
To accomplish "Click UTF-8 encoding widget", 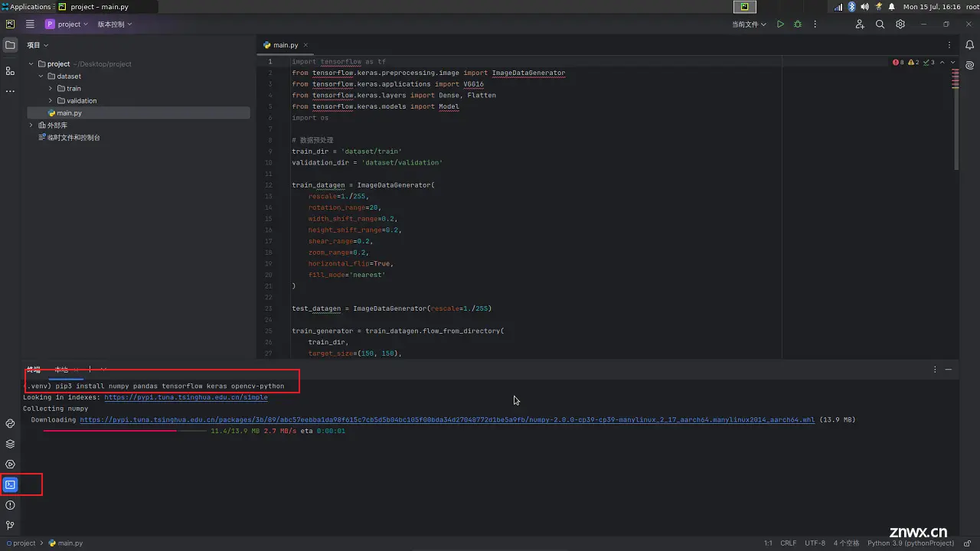I will coord(815,543).
